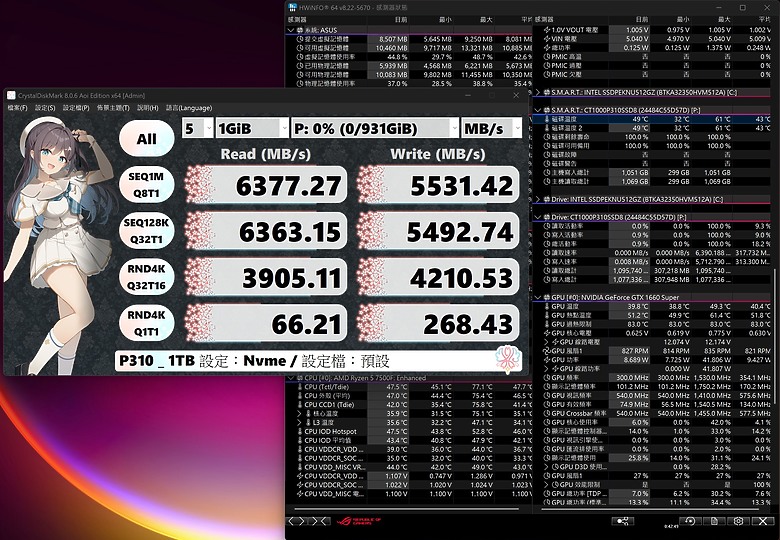This screenshot has width=780, height=540.
Task: Open the 語言(Language) menu
Action: click(189, 108)
